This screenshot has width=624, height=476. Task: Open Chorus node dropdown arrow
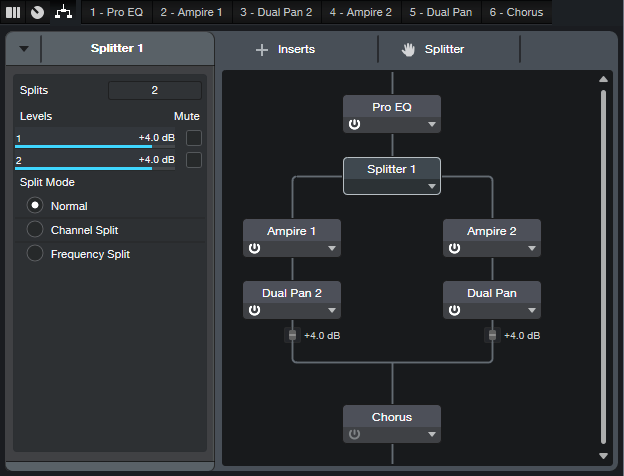click(432, 435)
